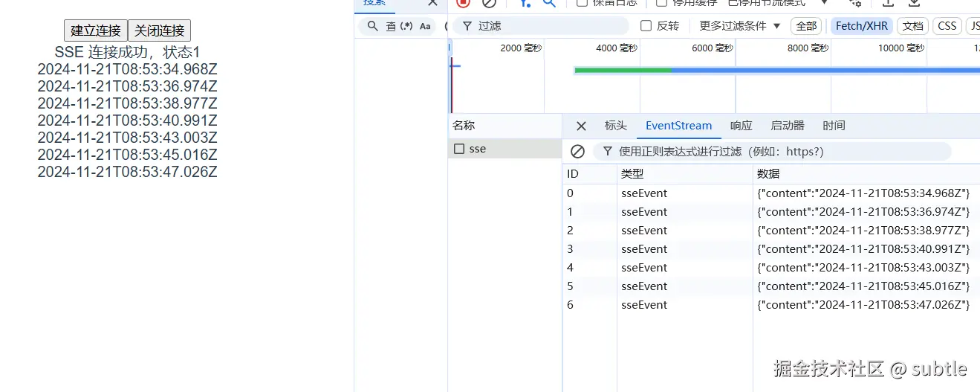Viewport: 980px width, 392px height.
Task: Clear EventStream messages icon
Action: tap(577, 152)
